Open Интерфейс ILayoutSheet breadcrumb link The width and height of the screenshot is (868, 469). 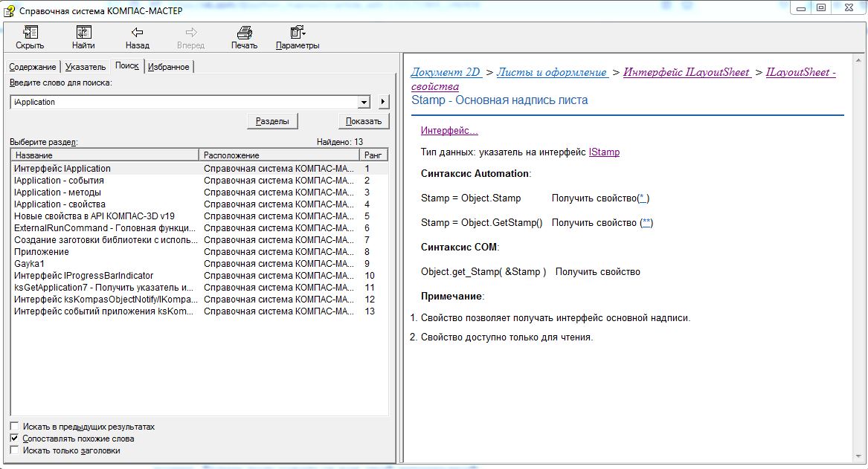pos(687,72)
